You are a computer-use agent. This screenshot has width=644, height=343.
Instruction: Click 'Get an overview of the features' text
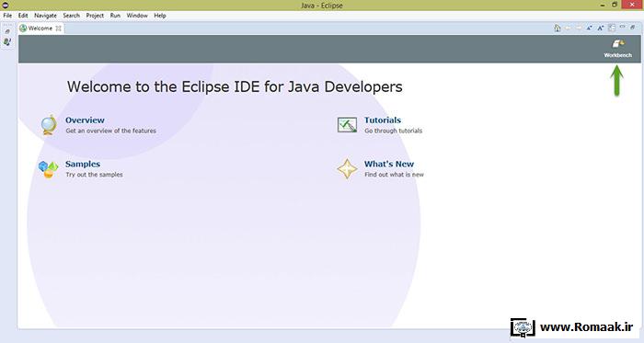pos(111,131)
